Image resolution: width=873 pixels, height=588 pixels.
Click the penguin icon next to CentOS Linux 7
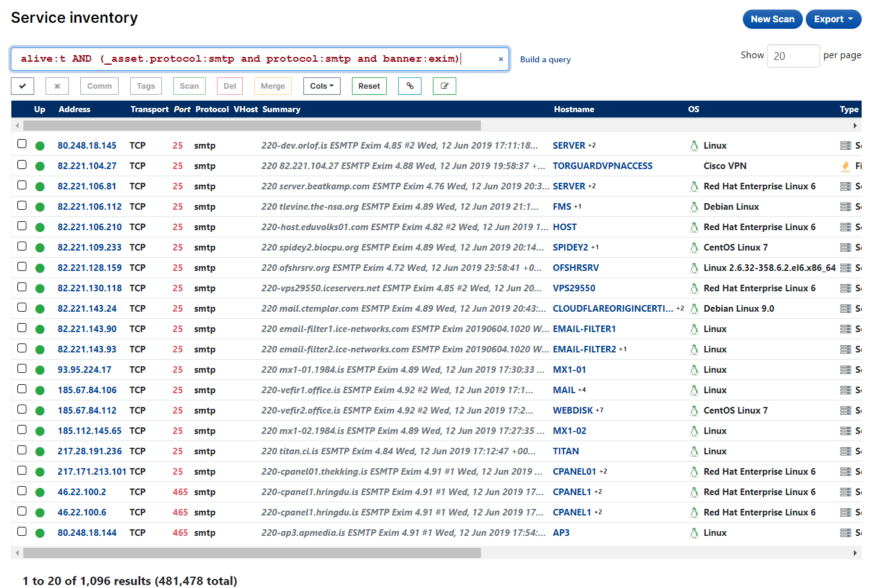(x=694, y=247)
